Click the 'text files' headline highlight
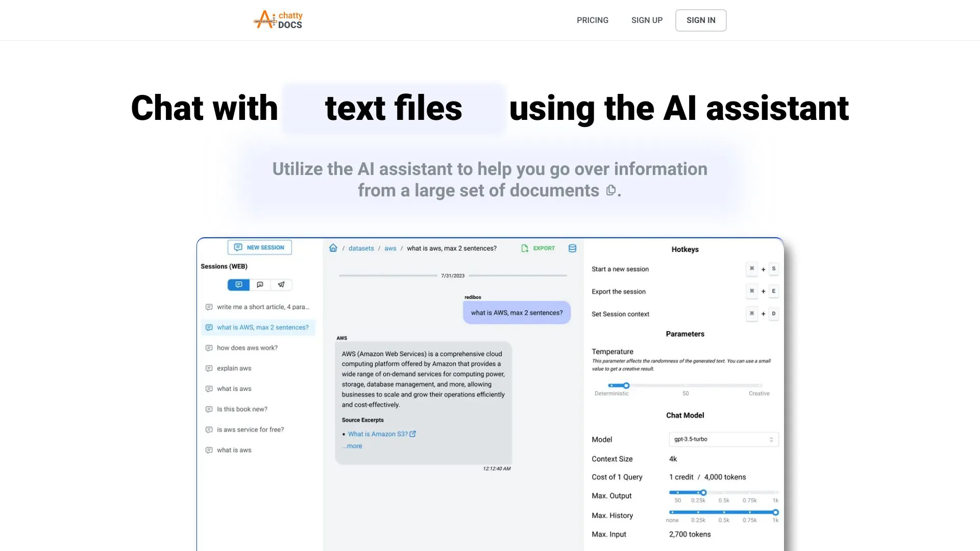Viewport: 980px width, 551px height. pyautogui.click(x=394, y=108)
